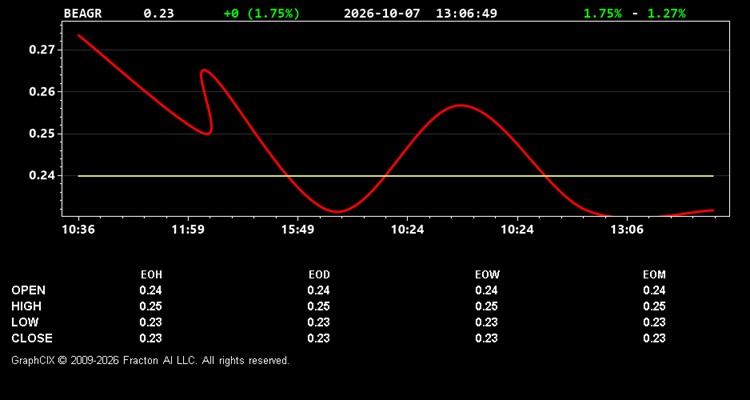Viewport: 750px width, 400px height.
Task: Click the 13:06:49 timestamp
Action: 466,13
